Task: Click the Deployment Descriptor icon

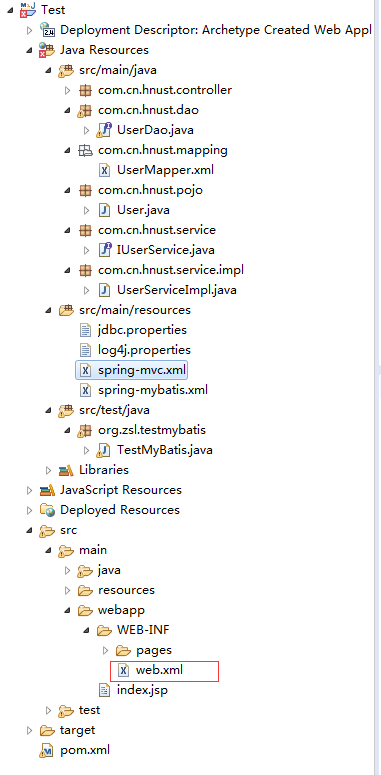Action: coord(47,30)
